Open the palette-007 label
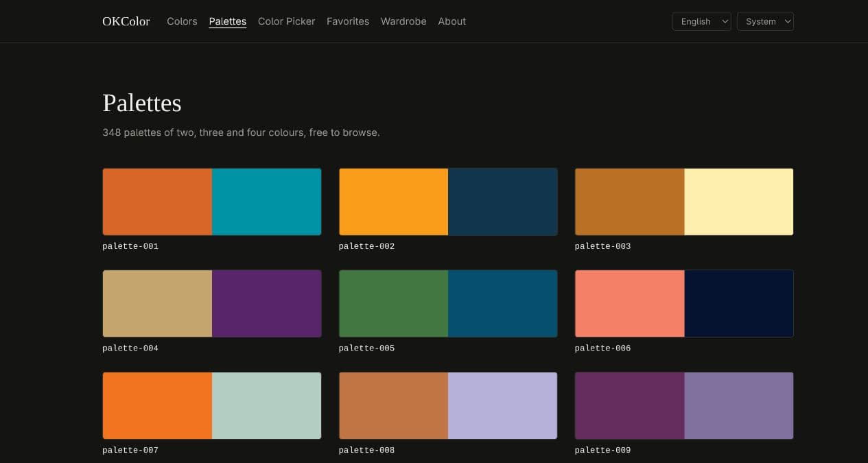Screen dimensions: 868x463 pos(130,451)
